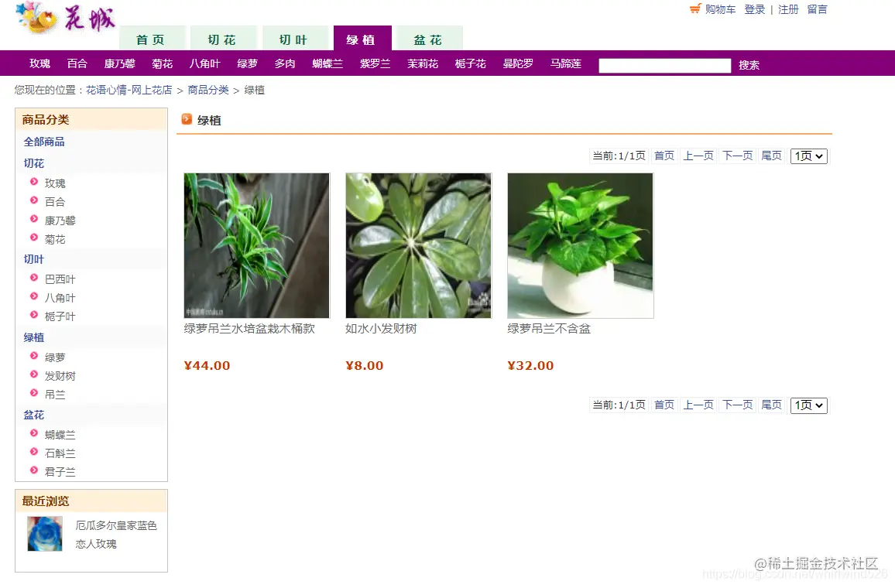Viewport: 895px width, 588px height.
Task: Click 多肉 in purple navigation bar
Action: tap(285, 64)
